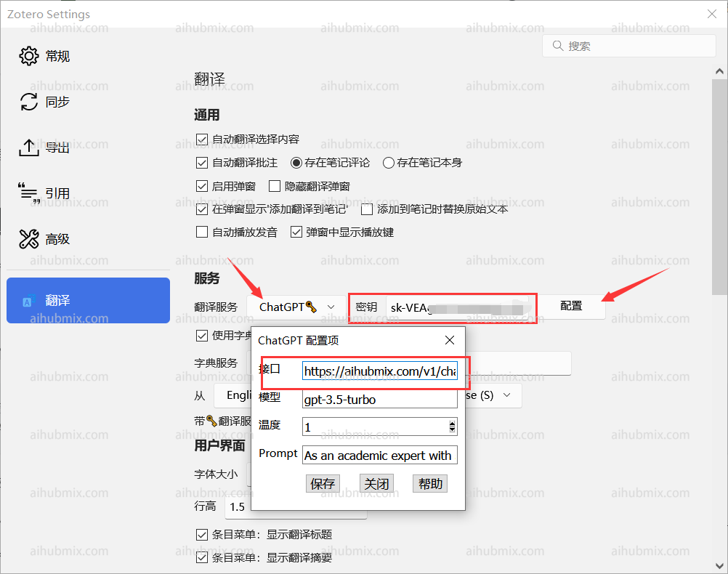The width and height of the screenshot is (728, 574).
Task: Toggle 启用弹窗 checkbox
Action: (x=202, y=186)
